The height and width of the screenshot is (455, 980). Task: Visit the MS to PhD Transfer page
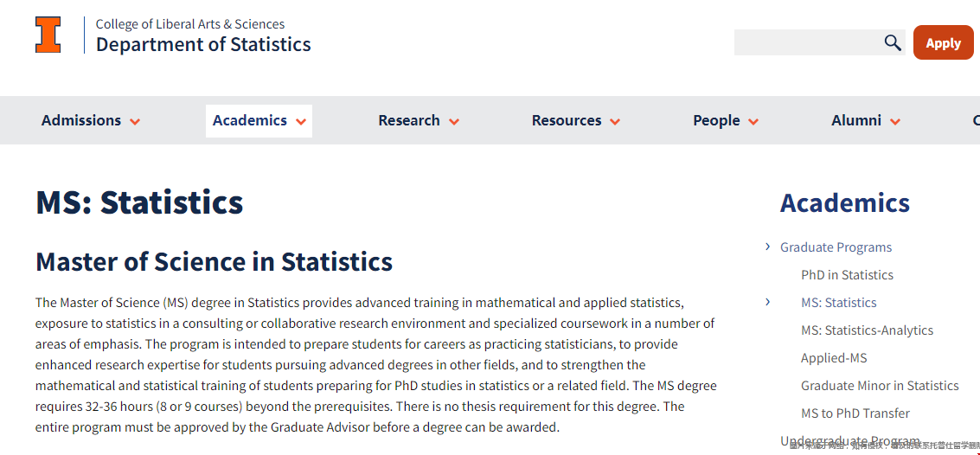(x=855, y=413)
